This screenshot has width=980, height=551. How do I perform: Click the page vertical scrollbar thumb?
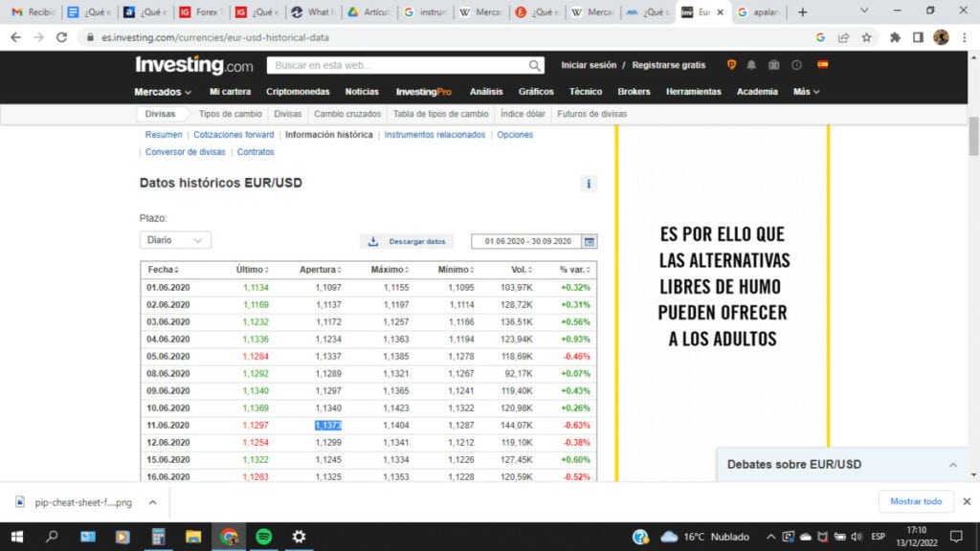coord(973,136)
